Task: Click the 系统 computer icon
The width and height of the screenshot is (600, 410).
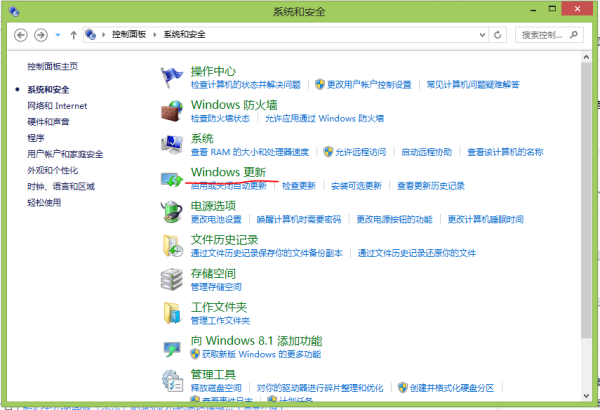Action: tap(172, 144)
